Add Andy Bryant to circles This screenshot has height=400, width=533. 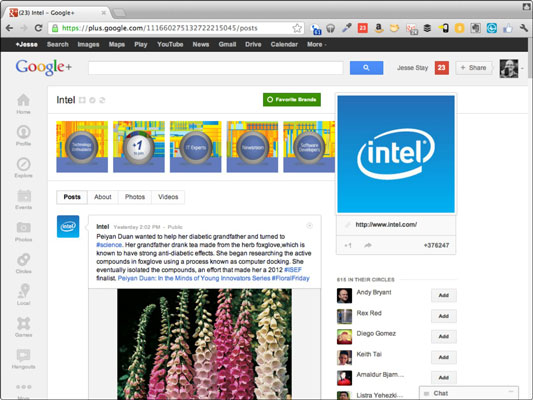coord(444,295)
